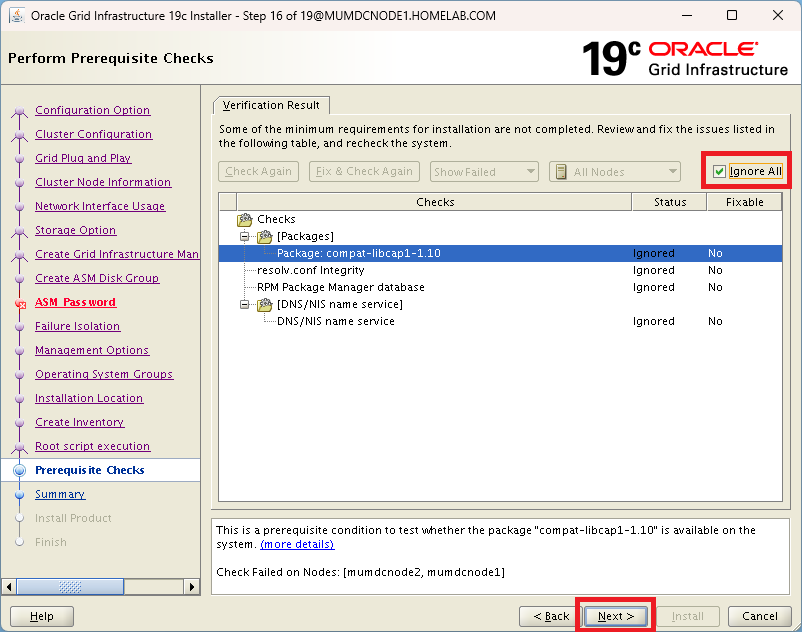Image resolution: width=802 pixels, height=632 pixels.
Task: Click the All Nodes server icon
Action: [x=561, y=172]
